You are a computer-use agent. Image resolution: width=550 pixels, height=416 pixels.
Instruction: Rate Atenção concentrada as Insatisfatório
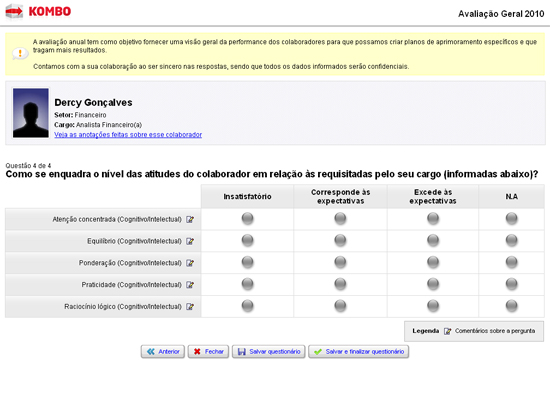[247, 219]
